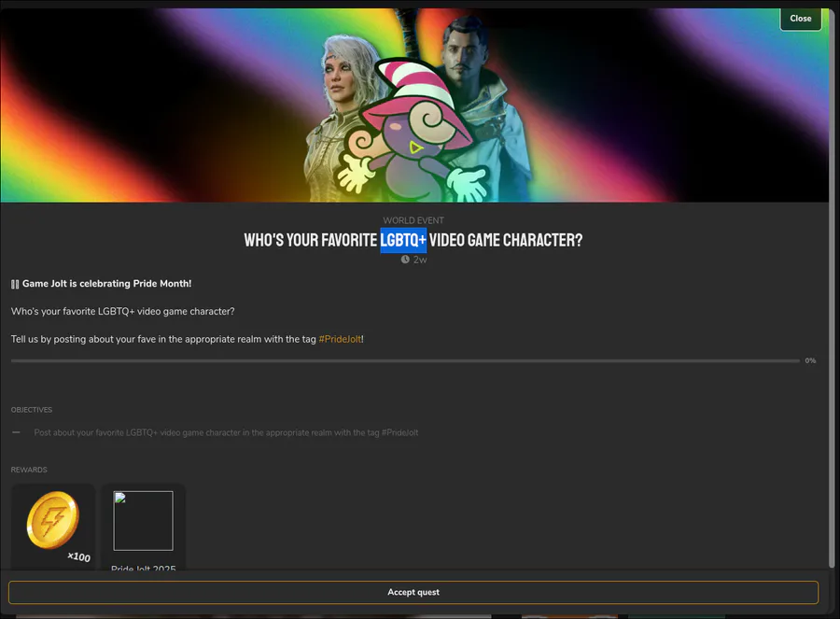The image size is (840, 619).
Task: Click 'Game Jolt is celebrating Pride Month!' text
Action: coord(106,284)
